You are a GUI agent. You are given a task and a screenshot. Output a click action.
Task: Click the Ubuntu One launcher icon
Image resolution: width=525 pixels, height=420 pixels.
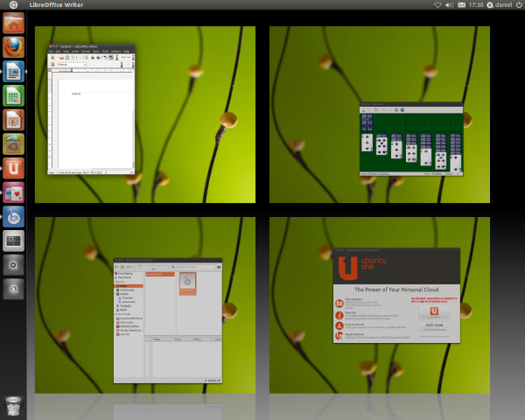[13, 168]
